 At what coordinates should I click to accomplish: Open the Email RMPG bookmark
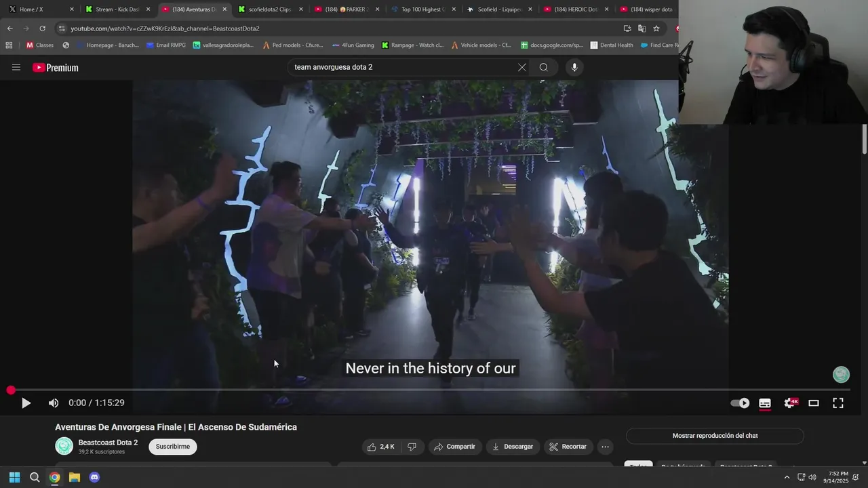[x=165, y=45]
